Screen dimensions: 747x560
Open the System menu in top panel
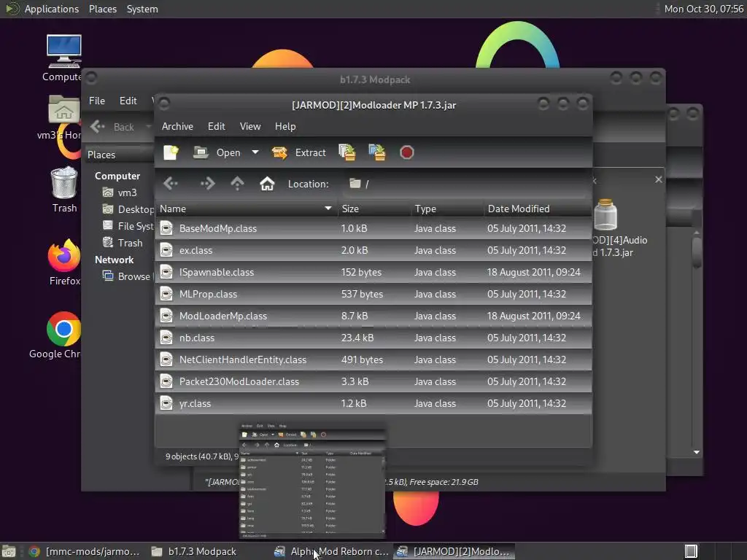point(142,9)
